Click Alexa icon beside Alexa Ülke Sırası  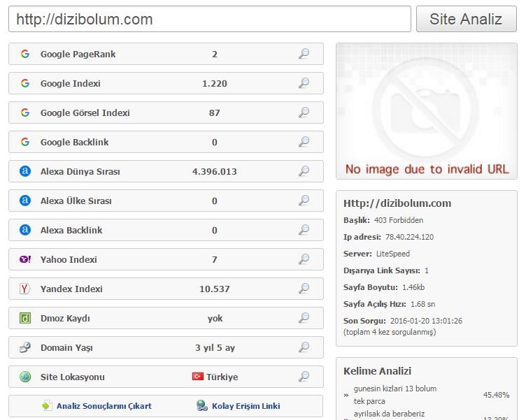tap(25, 201)
